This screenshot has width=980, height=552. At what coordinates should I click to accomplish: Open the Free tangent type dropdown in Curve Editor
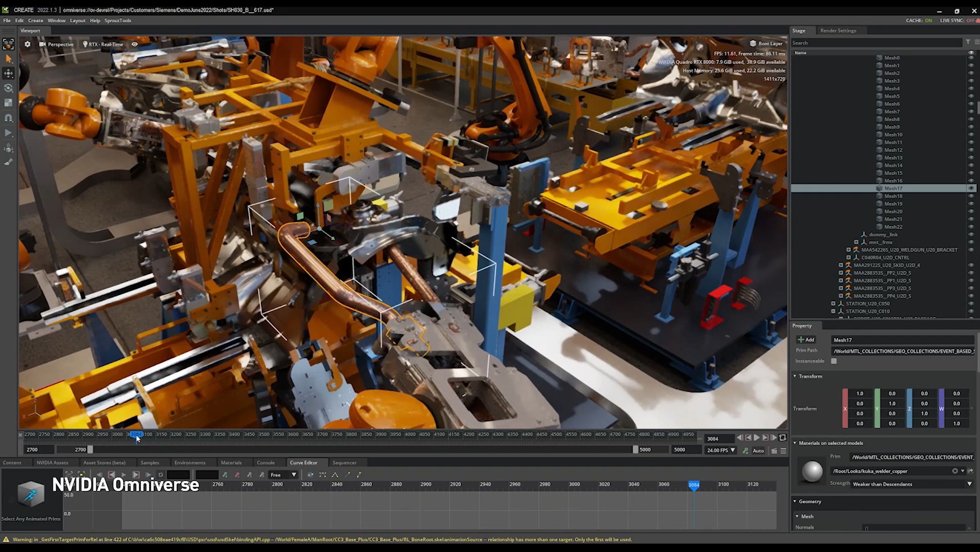283,475
